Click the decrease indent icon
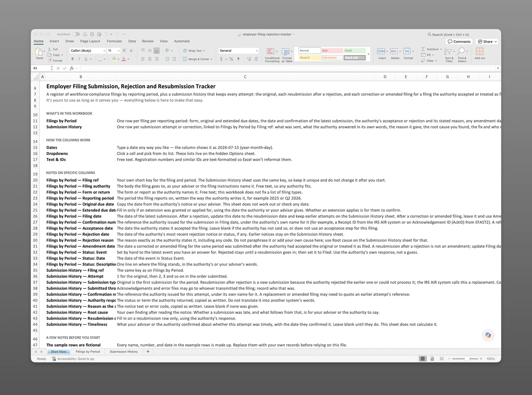The height and width of the screenshot is (395, 532). (167, 59)
